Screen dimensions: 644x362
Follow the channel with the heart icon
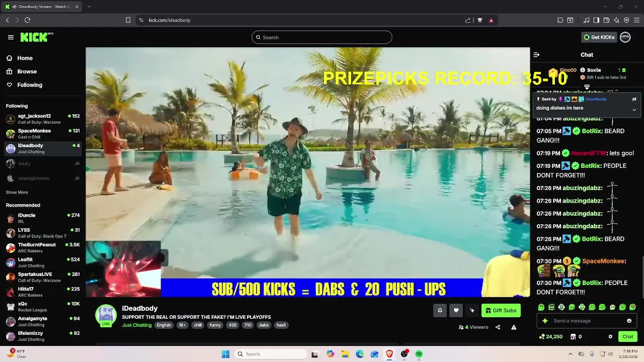click(456, 310)
